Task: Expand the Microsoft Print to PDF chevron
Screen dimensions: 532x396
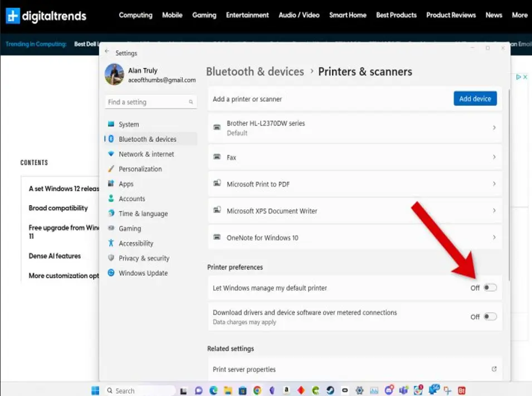Action: (x=494, y=183)
